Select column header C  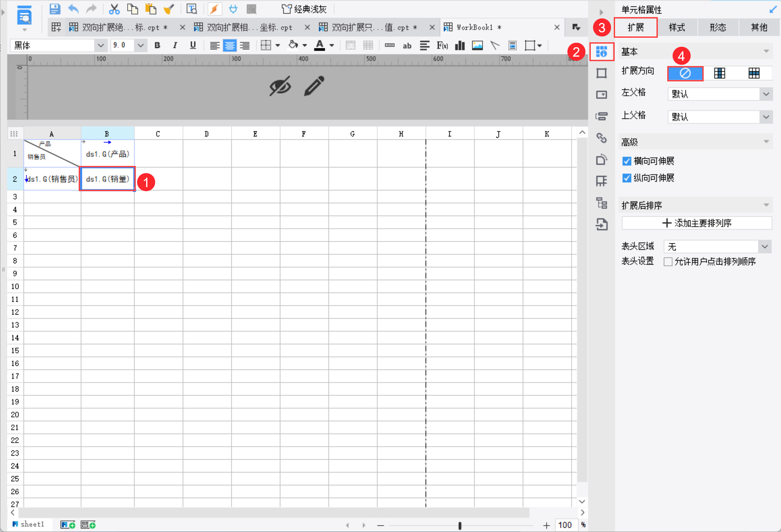[x=158, y=134]
